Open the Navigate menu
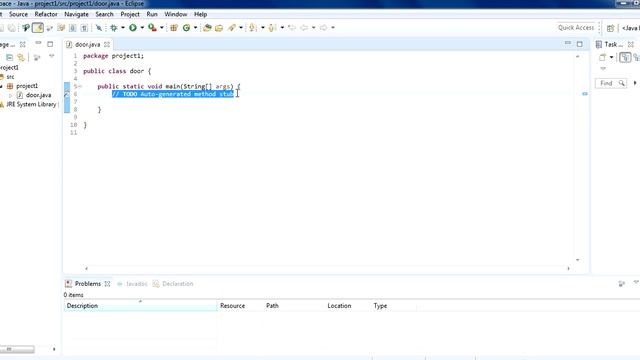This screenshot has height=360, width=640. click(76, 14)
